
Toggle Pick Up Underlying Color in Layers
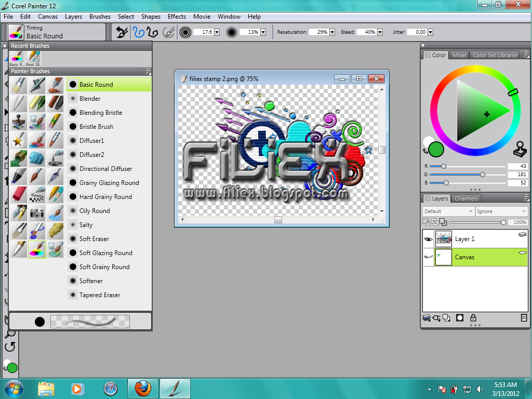click(435, 222)
